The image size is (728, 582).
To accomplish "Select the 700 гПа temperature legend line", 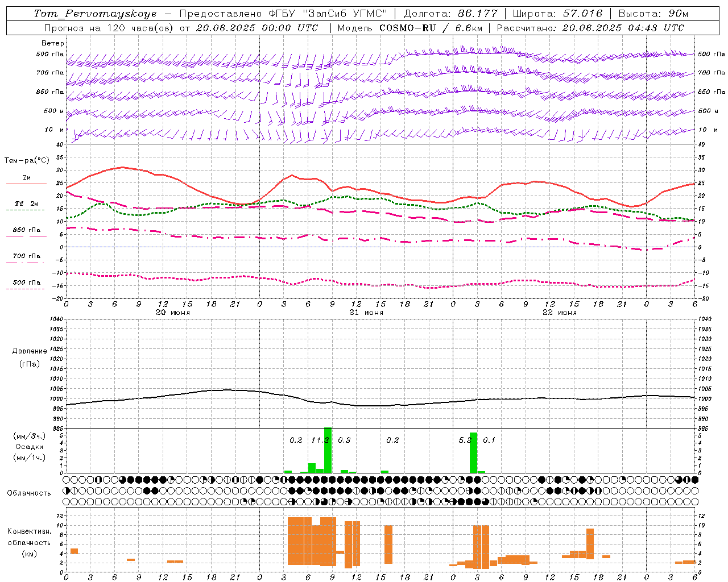I will pos(25,262).
